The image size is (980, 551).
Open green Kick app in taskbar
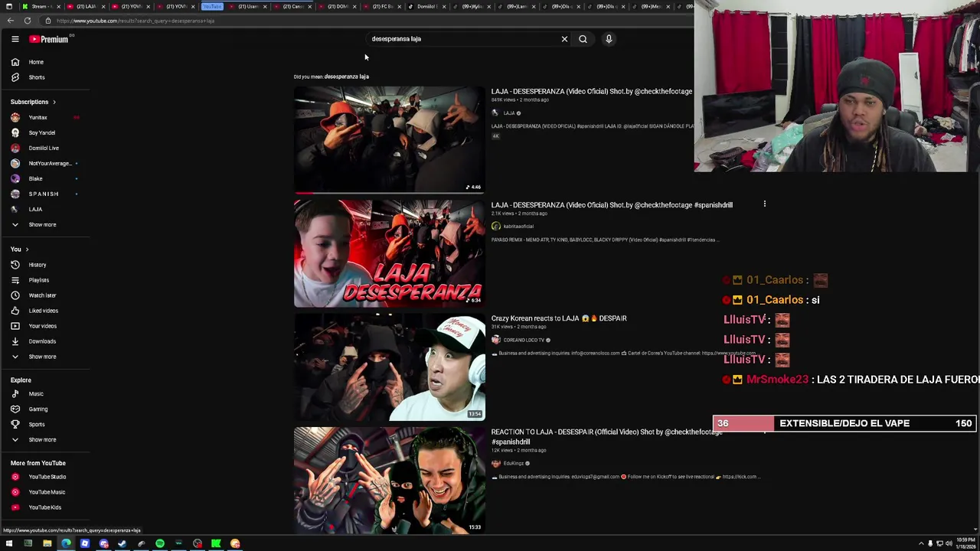click(x=216, y=544)
